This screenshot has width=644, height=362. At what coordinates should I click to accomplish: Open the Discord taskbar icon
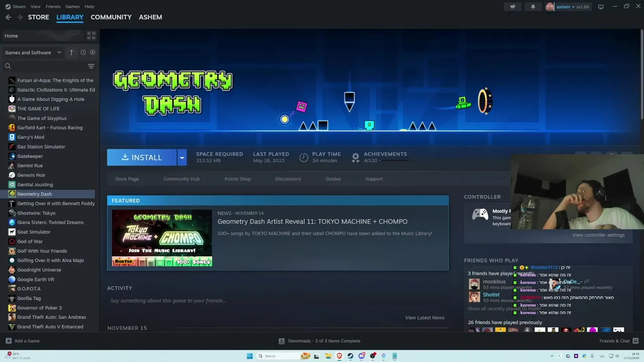361,356
